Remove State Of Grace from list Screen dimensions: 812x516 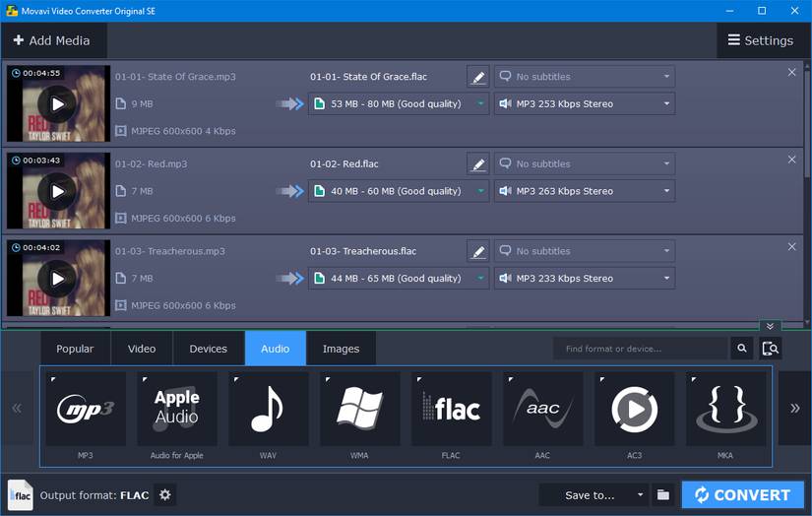pyautogui.click(x=791, y=73)
